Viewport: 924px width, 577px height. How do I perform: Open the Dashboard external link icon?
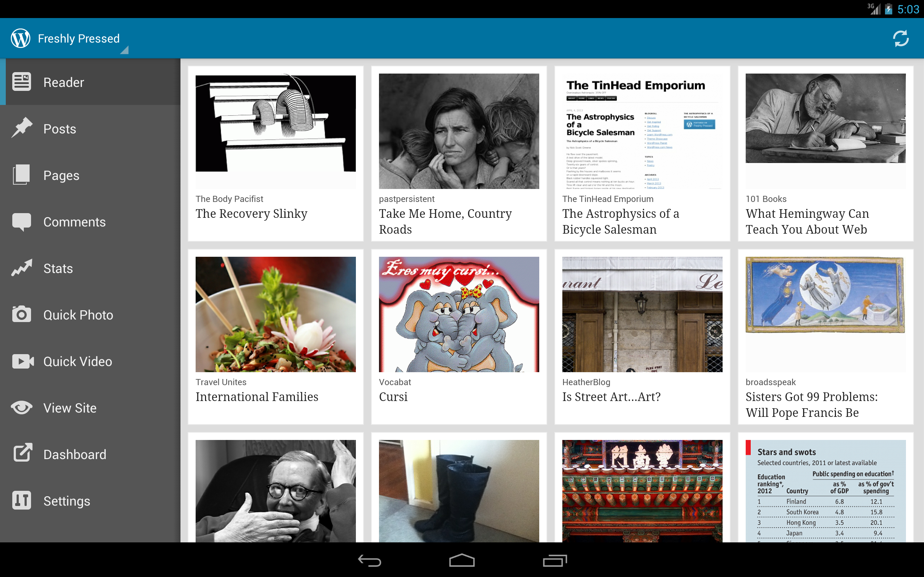[x=22, y=453]
